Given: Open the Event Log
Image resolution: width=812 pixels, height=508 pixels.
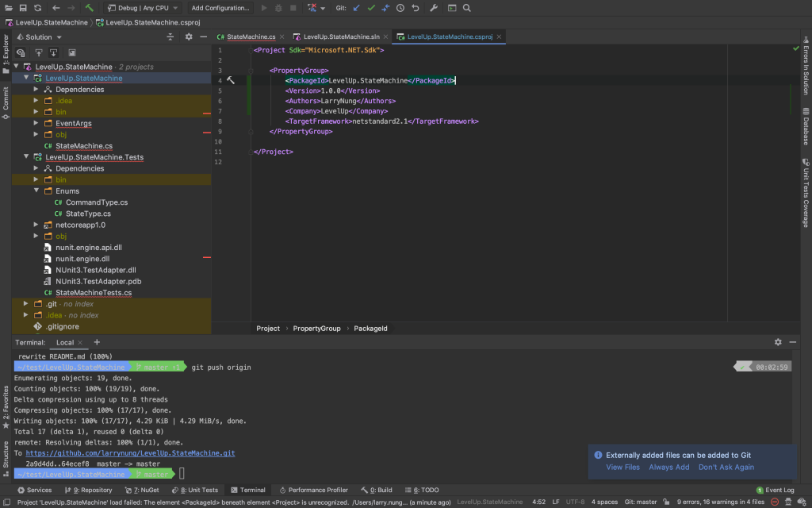Looking at the screenshot, I should coord(776,490).
